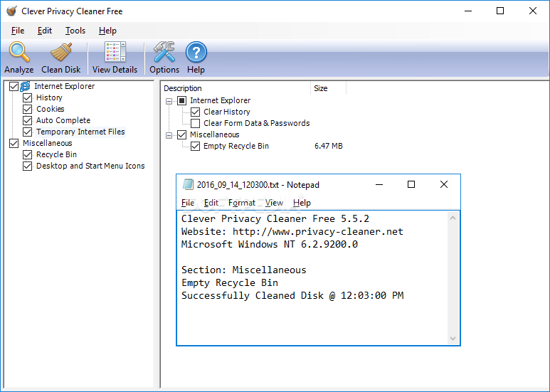Minimize the Clever Privacy Cleaner window
Image resolution: width=550 pixels, height=392 pixels.
pyautogui.click(x=468, y=11)
